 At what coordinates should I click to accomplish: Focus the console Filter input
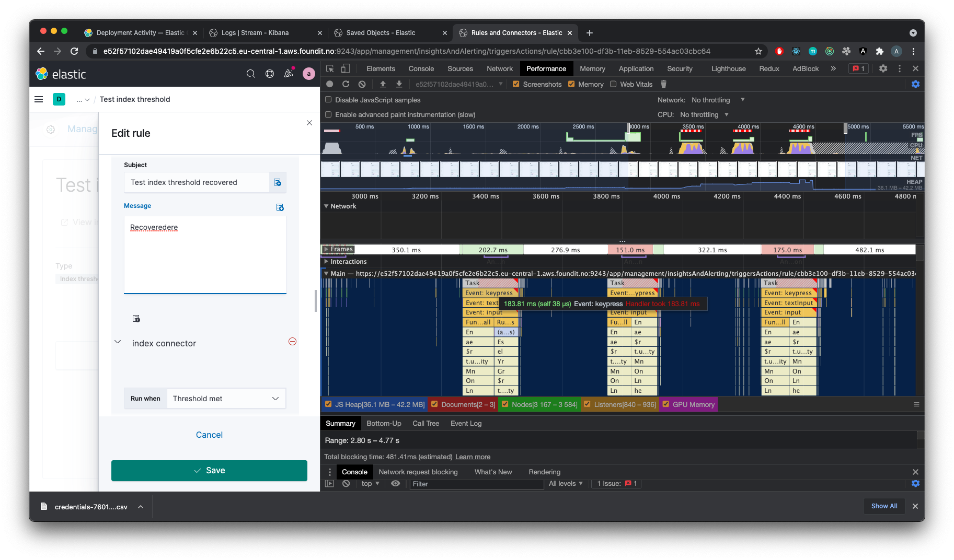pyautogui.click(x=477, y=484)
